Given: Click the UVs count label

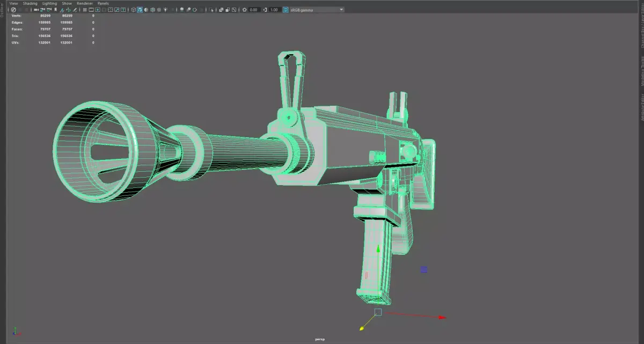Looking at the screenshot, I should pyautogui.click(x=15, y=42).
